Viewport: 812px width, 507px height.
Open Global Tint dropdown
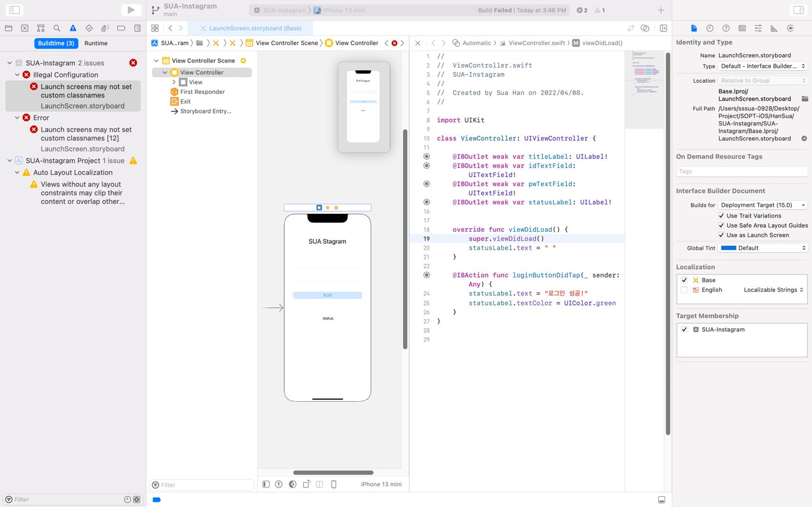(x=763, y=248)
